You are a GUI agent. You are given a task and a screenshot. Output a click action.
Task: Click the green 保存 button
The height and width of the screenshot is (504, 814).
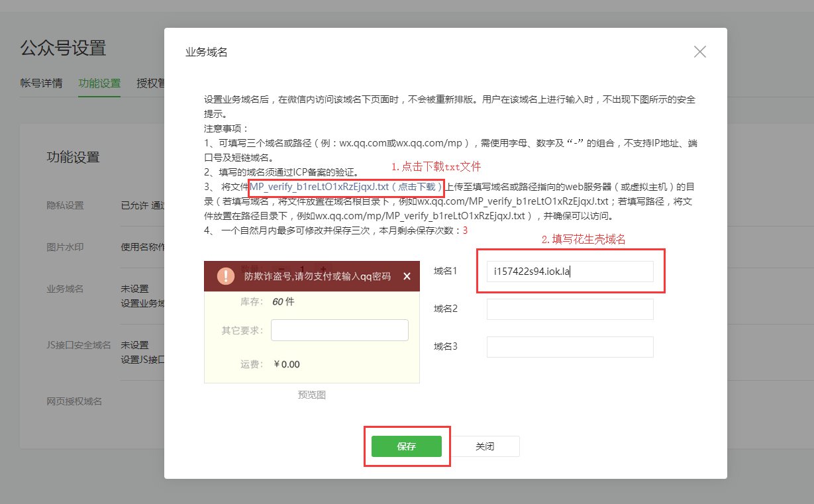click(x=406, y=446)
